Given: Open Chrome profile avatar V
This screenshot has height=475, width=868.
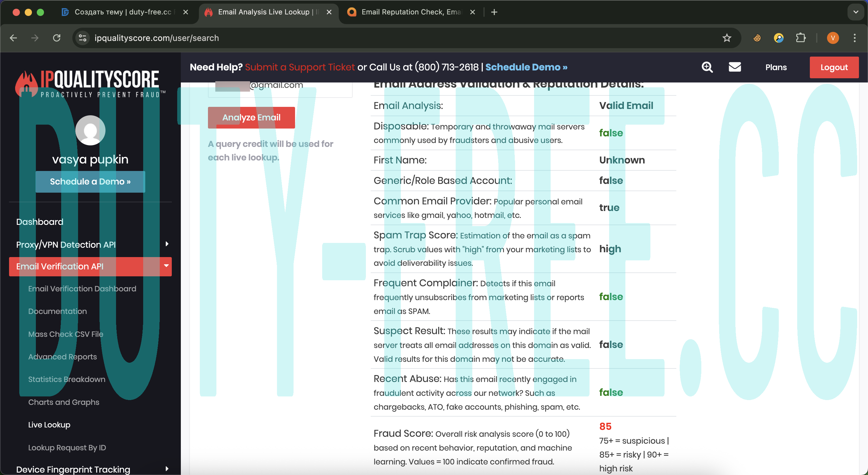Looking at the screenshot, I should coord(833,38).
